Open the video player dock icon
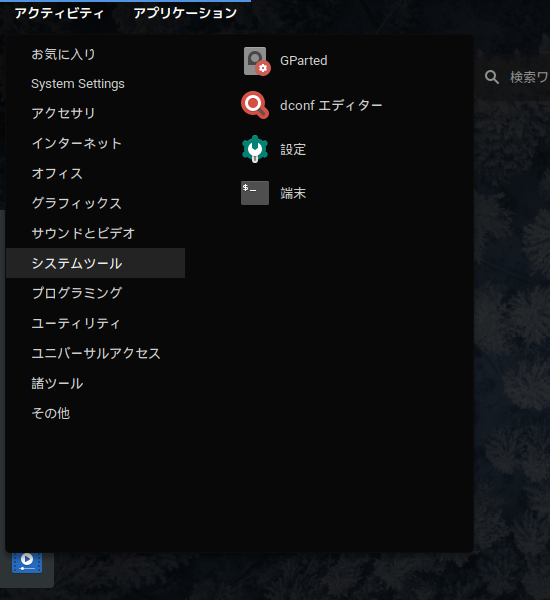550x600 pixels. (x=27, y=562)
